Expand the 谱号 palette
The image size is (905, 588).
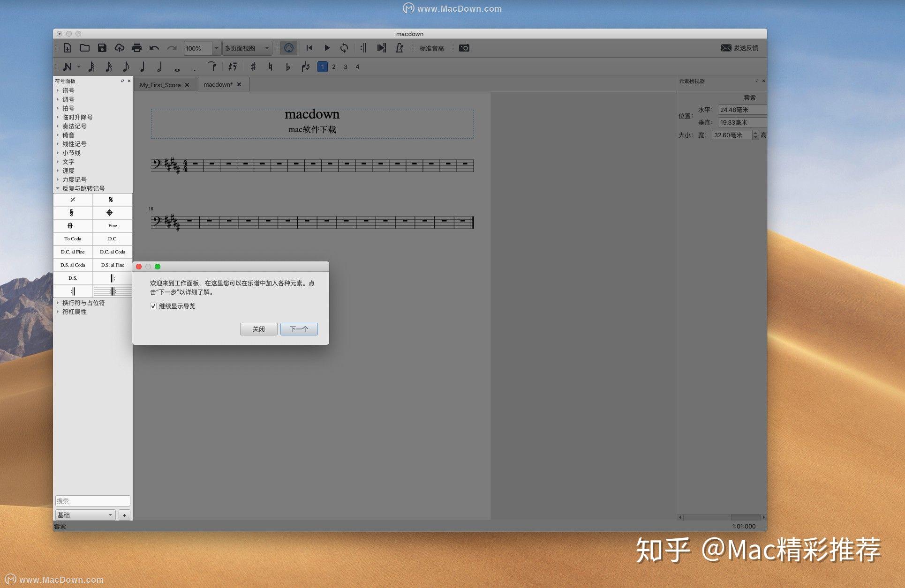(x=58, y=90)
